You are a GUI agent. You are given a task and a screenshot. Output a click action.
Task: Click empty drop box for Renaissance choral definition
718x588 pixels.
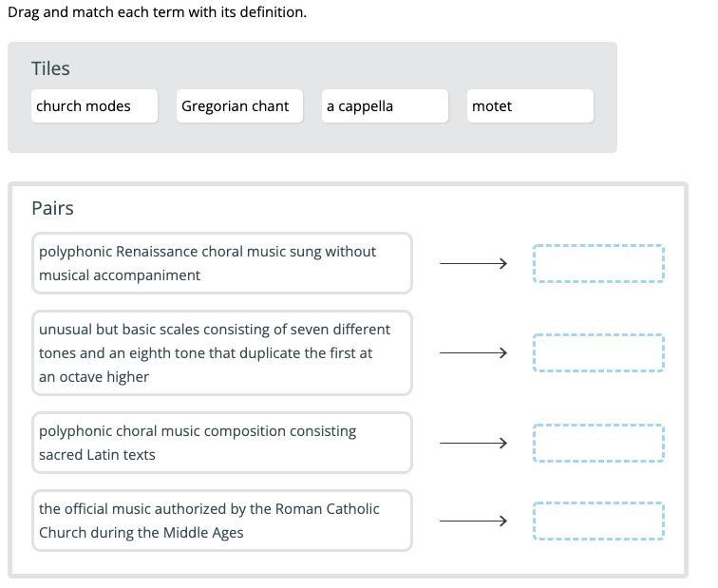pos(598,263)
